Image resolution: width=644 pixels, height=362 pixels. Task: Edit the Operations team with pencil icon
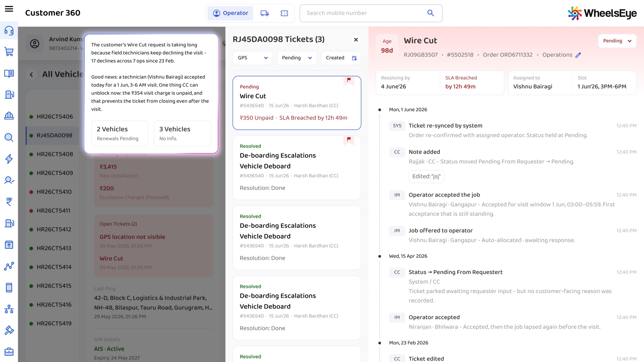click(x=578, y=55)
